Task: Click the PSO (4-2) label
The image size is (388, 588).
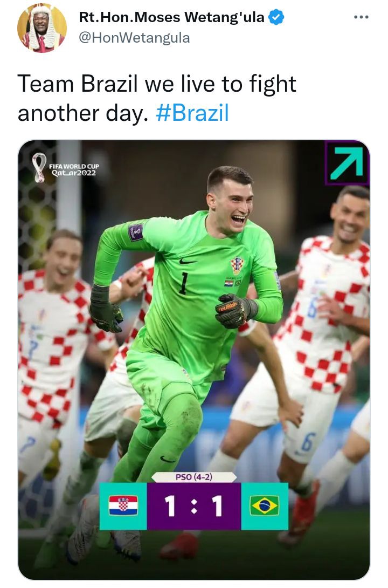Action: pos(194,477)
